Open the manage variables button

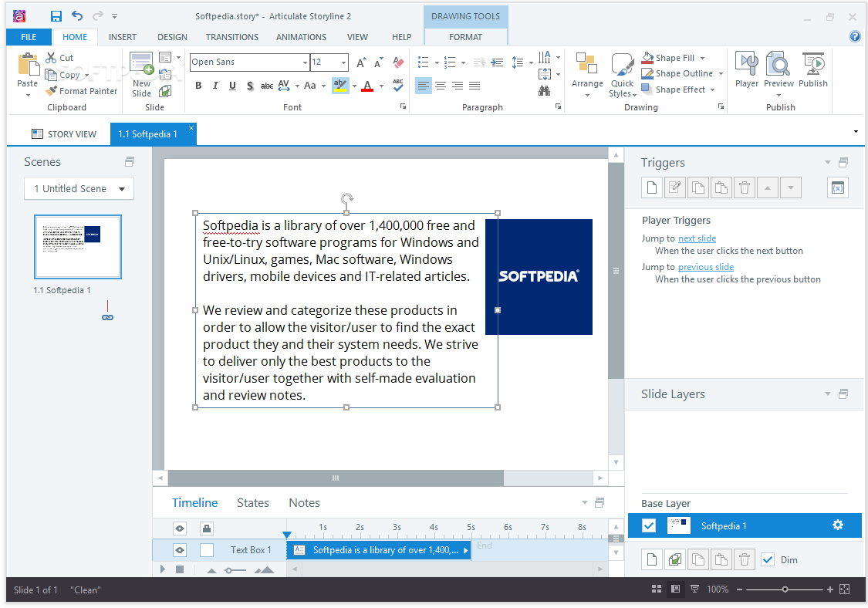click(838, 187)
